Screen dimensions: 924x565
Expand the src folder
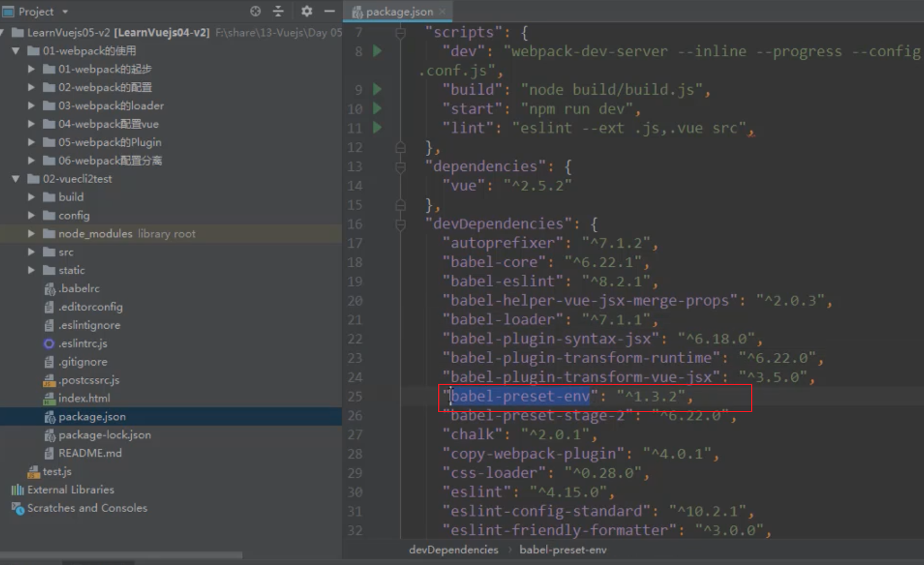[x=31, y=252]
